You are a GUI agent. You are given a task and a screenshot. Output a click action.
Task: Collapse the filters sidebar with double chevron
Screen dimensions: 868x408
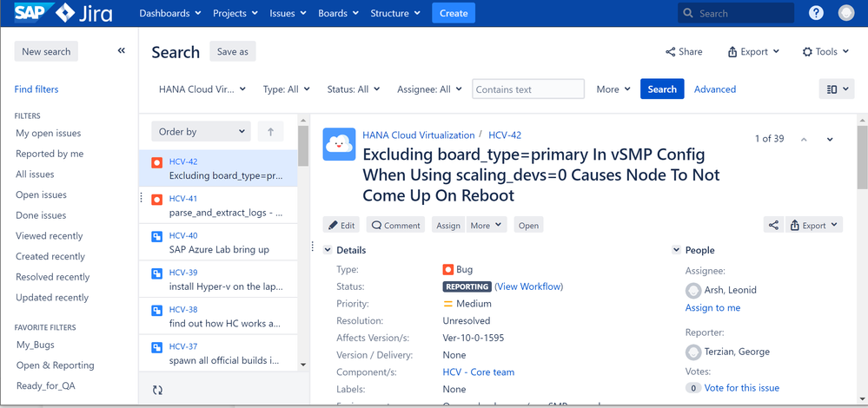tap(122, 51)
